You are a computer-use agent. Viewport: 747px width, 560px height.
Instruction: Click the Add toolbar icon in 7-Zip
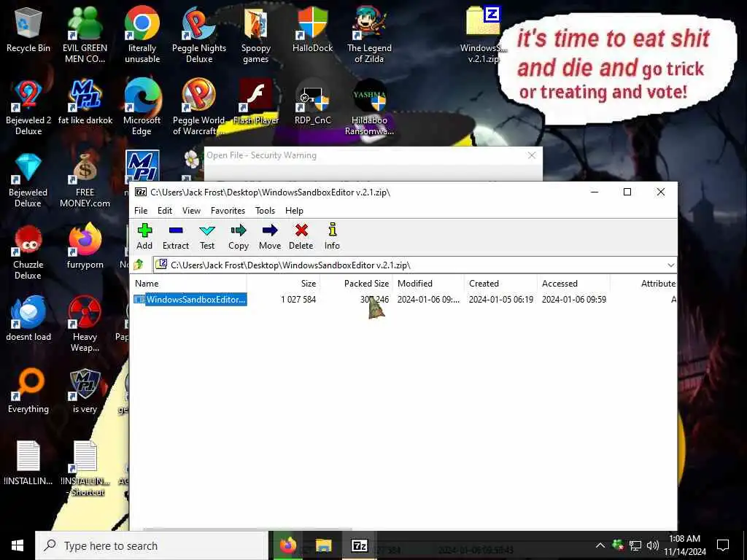pyautogui.click(x=144, y=236)
